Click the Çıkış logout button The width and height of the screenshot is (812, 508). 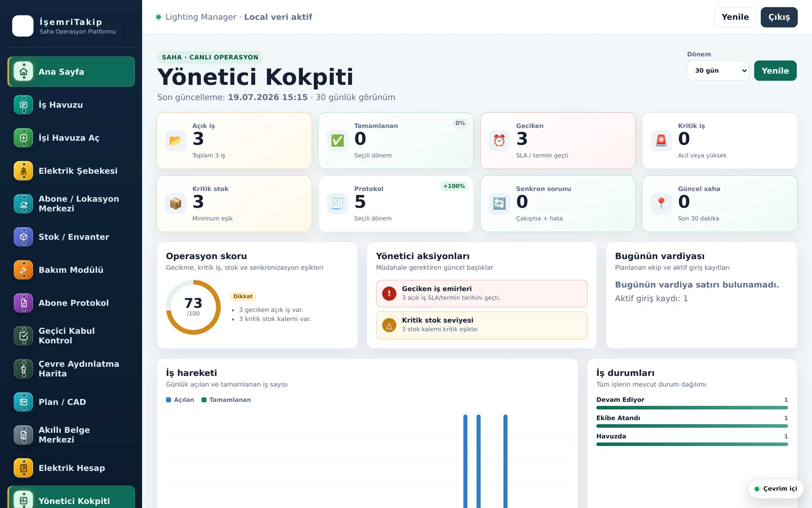coord(779,17)
